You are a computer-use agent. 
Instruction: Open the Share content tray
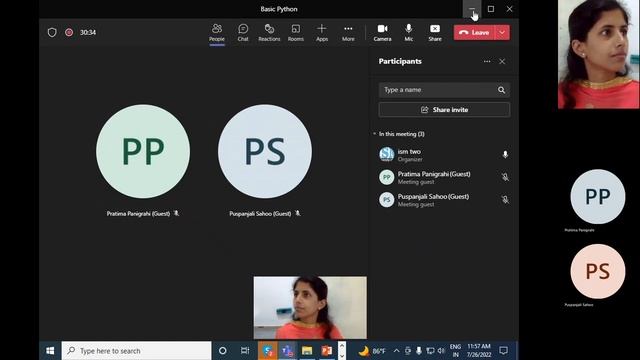tap(435, 33)
